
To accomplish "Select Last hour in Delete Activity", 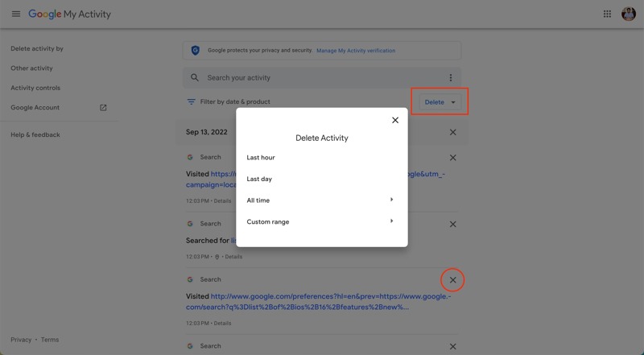I will 261,158.
